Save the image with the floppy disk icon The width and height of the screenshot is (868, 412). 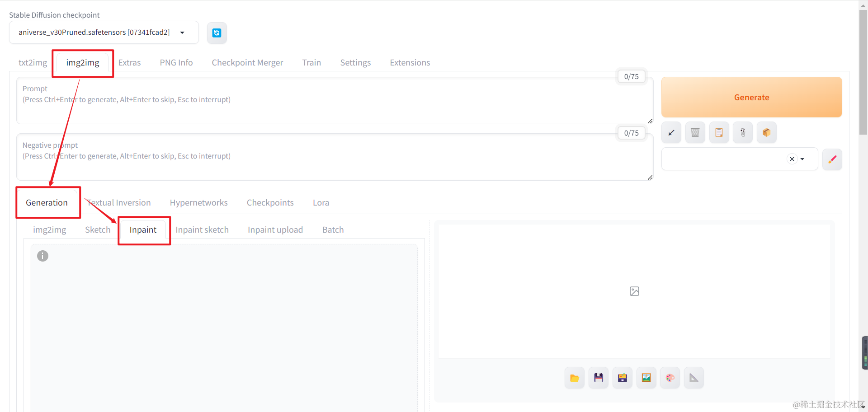coord(599,378)
